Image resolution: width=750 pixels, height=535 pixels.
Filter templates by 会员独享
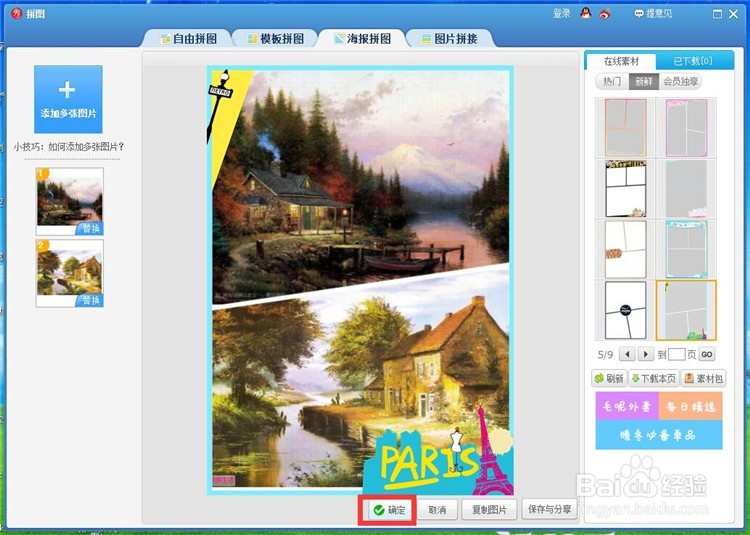pos(681,81)
